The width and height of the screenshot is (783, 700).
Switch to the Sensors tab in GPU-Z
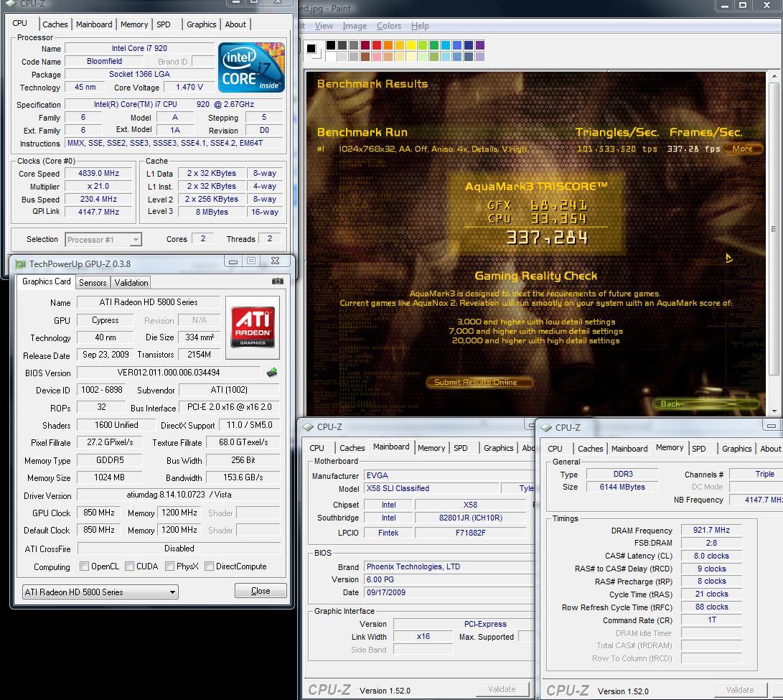coord(93,283)
